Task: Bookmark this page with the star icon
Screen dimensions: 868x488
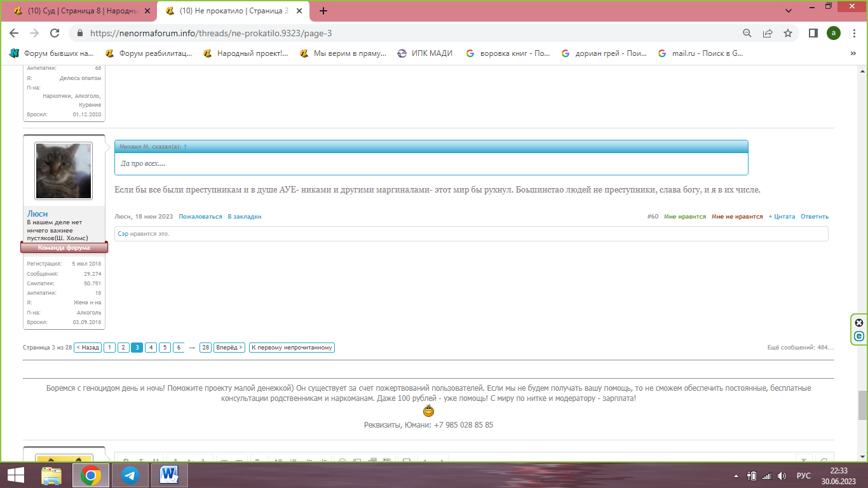Action: click(x=788, y=33)
